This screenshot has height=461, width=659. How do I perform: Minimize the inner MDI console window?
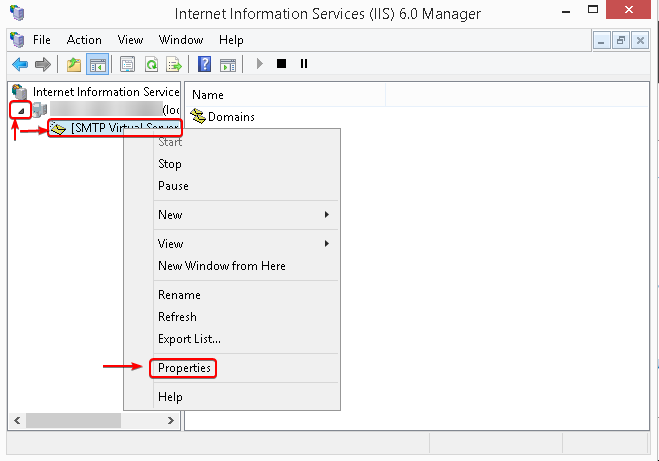(601, 41)
